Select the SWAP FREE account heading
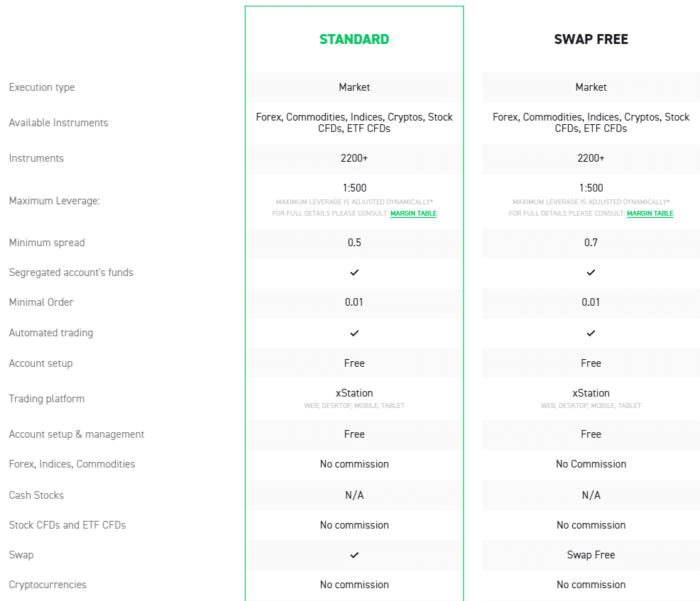700x601 pixels. coord(591,39)
